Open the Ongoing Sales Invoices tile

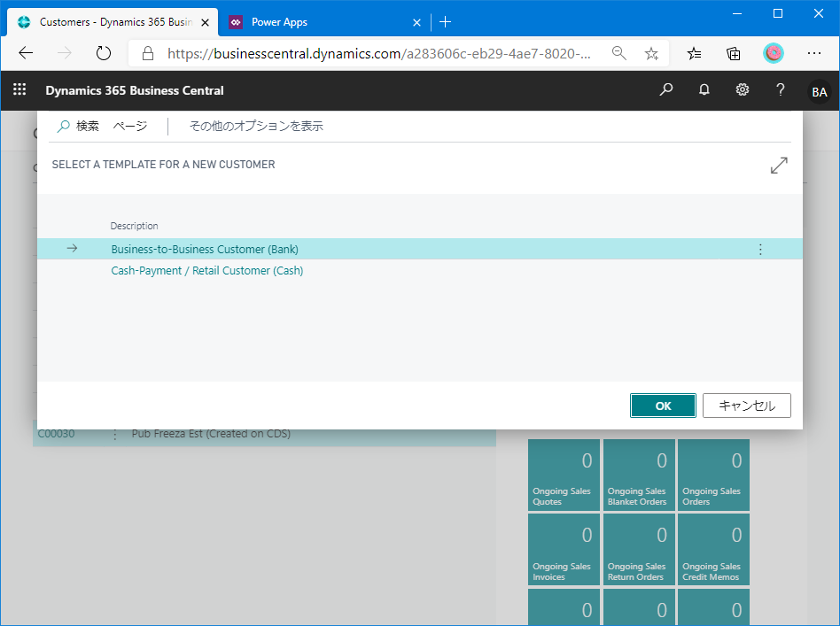point(564,550)
